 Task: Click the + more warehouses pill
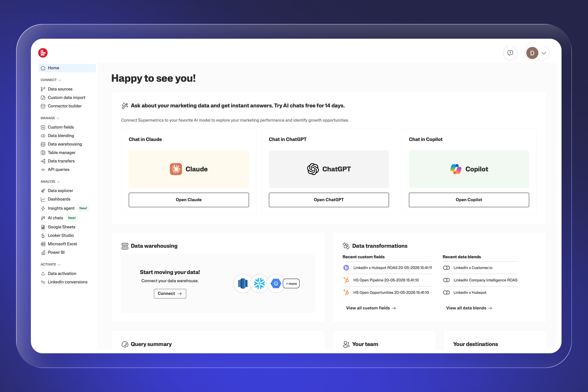[291, 284]
